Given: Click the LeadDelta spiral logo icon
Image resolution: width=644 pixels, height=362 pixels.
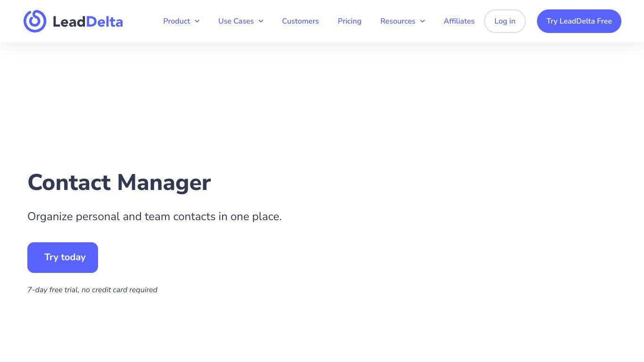Looking at the screenshot, I should pos(35,21).
